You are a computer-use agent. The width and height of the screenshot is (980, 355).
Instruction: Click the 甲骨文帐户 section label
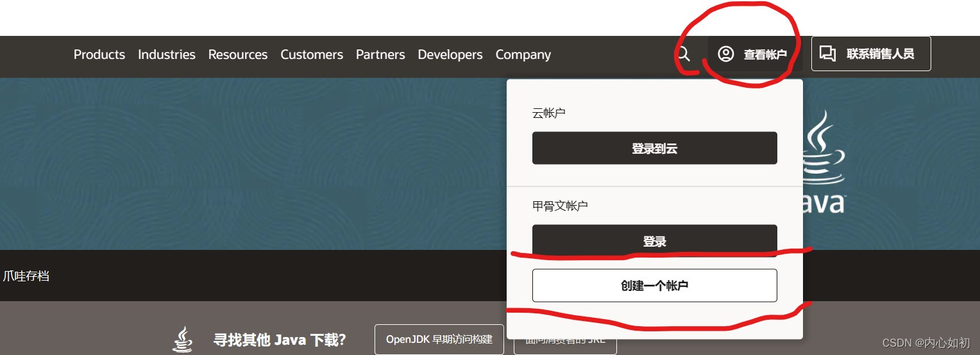click(x=561, y=206)
